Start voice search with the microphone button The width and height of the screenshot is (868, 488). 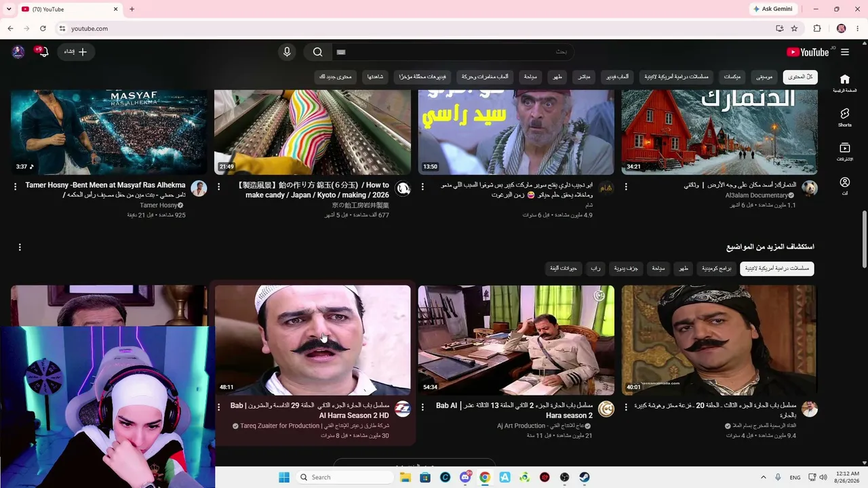tap(287, 52)
